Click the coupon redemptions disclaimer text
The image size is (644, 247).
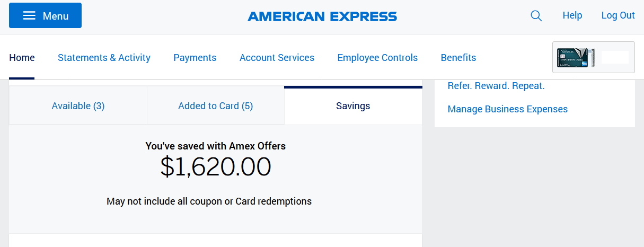pos(209,201)
